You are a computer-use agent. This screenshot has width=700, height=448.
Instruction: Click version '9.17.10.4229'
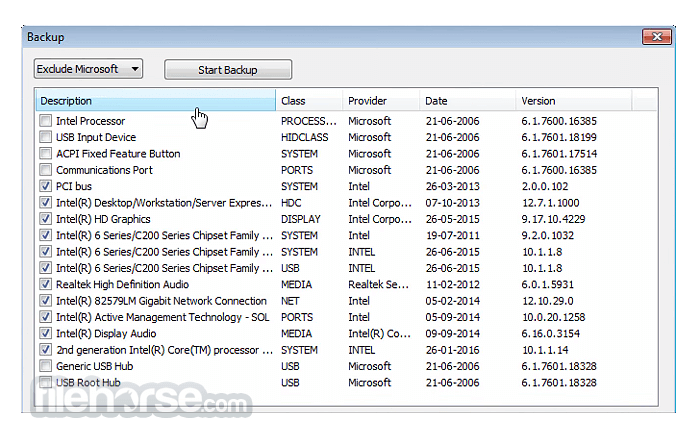554,219
